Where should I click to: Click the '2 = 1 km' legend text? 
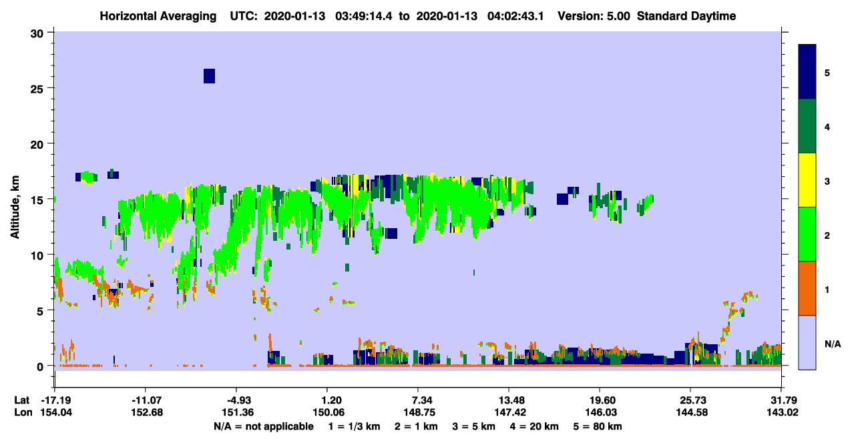click(x=417, y=426)
